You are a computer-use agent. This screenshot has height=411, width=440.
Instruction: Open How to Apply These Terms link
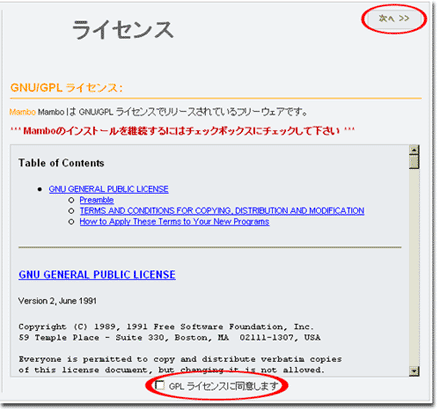click(174, 222)
